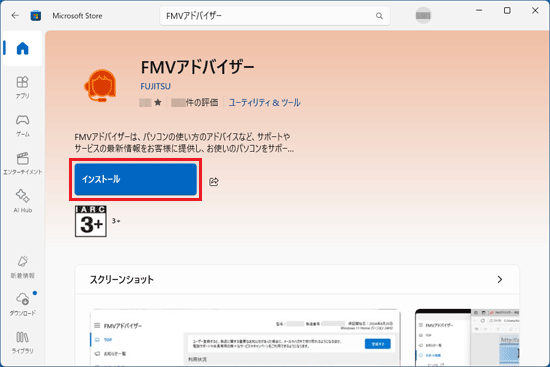Click the FMVアドバイザー app logo
This screenshot has height=367, width=550.
click(100, 85)
